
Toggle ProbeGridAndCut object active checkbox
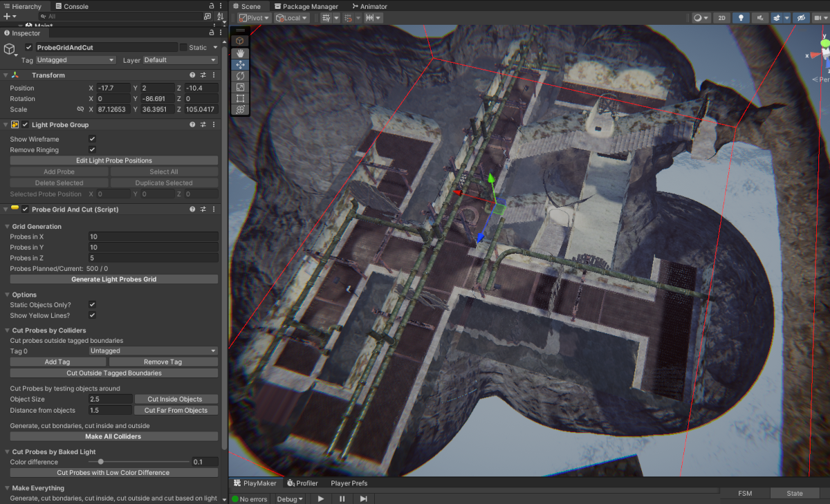click(28, 47)
